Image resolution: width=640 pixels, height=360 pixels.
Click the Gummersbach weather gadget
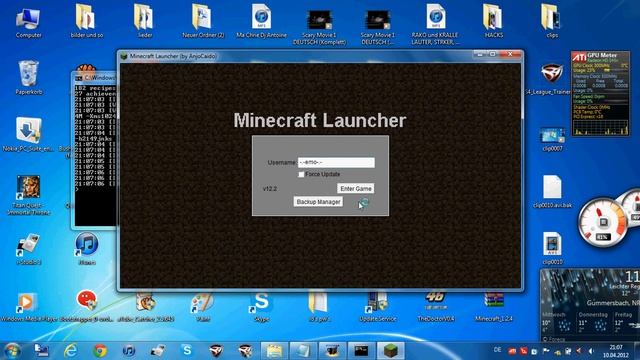590,305
